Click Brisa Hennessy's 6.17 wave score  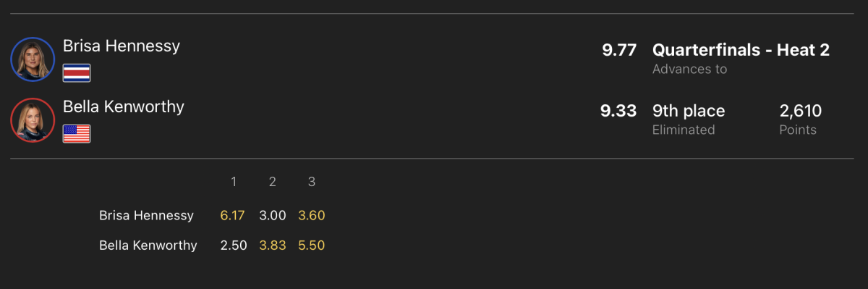coord(233,215)
